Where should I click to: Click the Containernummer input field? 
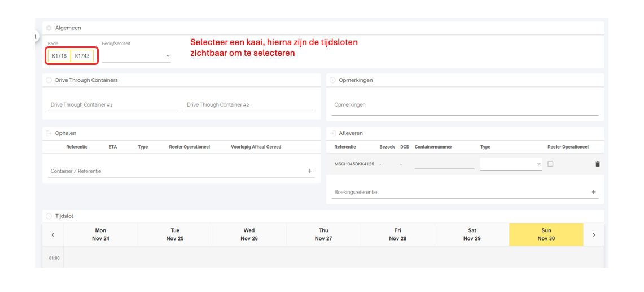point(444,164)
